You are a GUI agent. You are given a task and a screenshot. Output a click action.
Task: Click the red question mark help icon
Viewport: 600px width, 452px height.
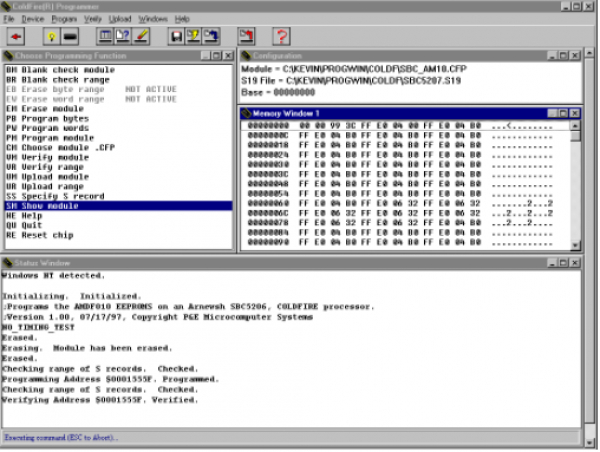pos(281,37)
